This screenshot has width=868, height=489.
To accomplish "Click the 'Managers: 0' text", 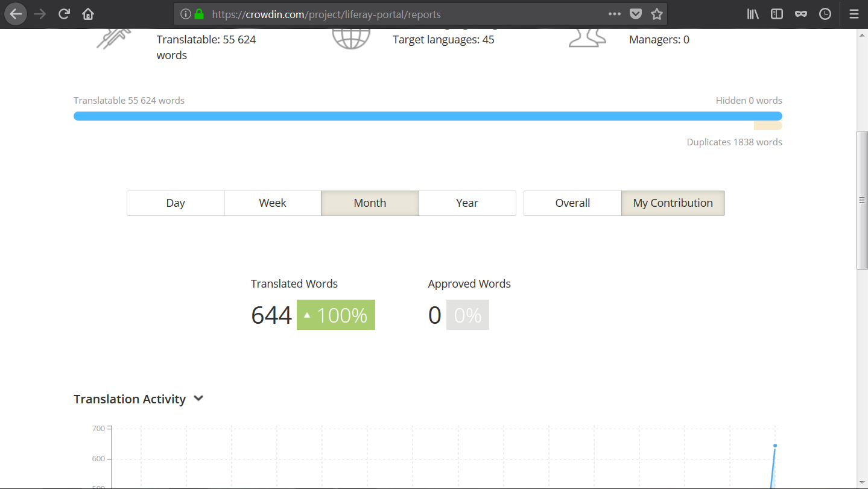I will tap(659, 40).
